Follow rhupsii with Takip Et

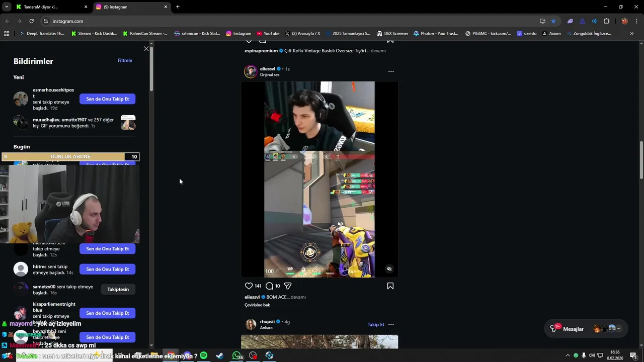[x=376, y=324]
